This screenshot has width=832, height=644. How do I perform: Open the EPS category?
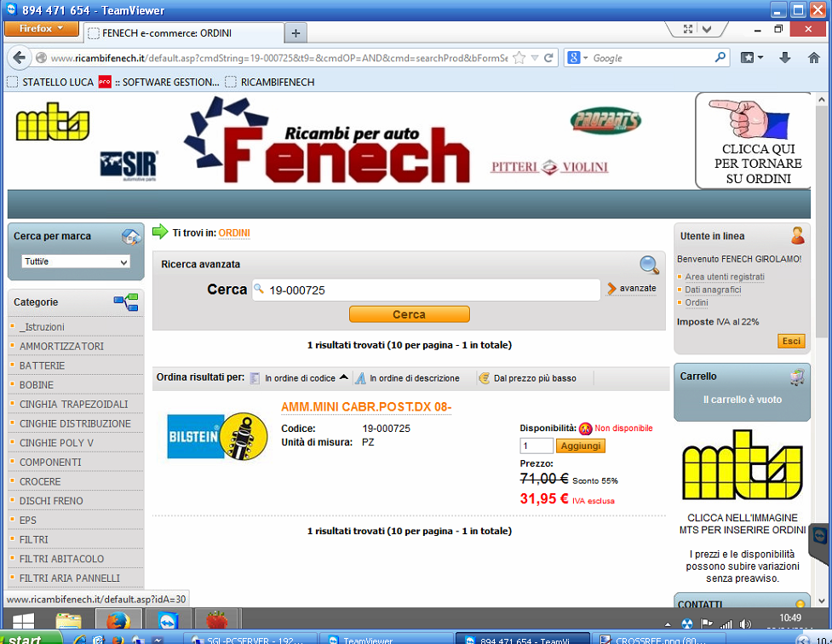pos(27,520)
